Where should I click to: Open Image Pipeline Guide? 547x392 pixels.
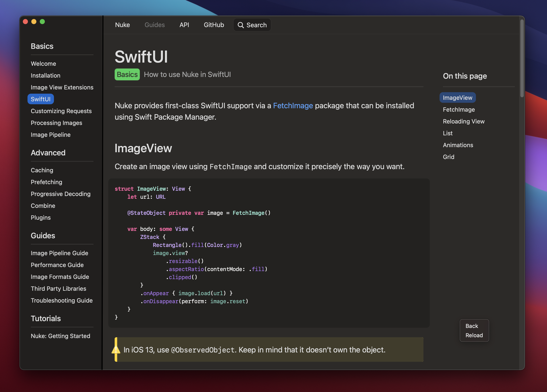pos(60,253)
